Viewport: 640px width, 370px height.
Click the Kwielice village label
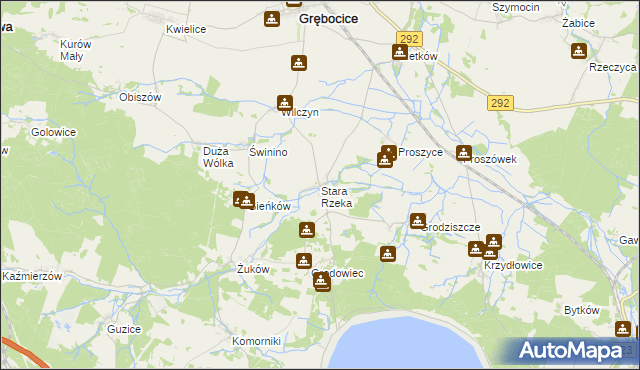click(x=186, y=29)
